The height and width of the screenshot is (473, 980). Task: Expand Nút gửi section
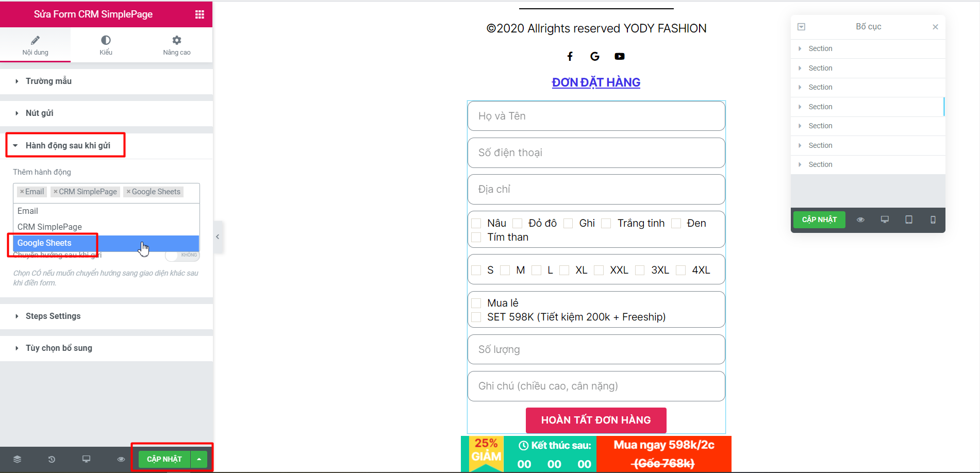click(x=106, y=113)
